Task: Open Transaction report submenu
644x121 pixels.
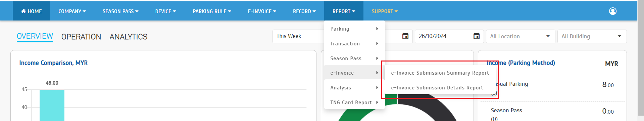Action: (354, 44)
